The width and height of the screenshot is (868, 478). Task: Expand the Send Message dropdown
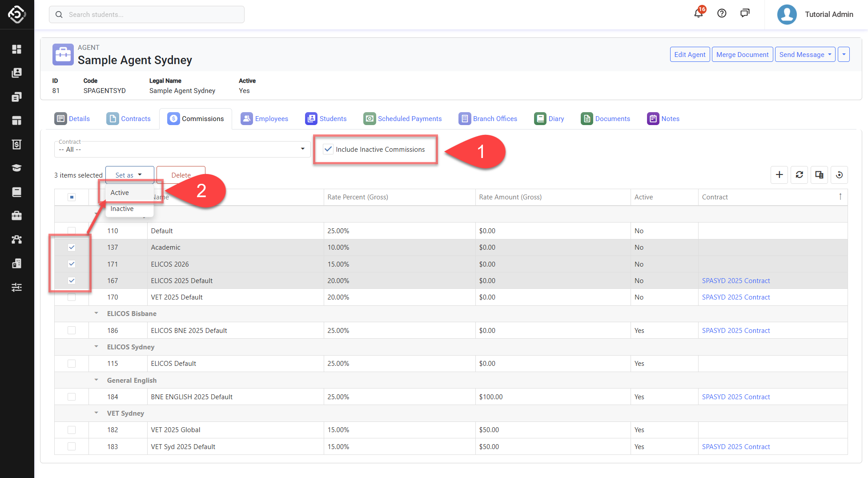[x=805, y=54]
